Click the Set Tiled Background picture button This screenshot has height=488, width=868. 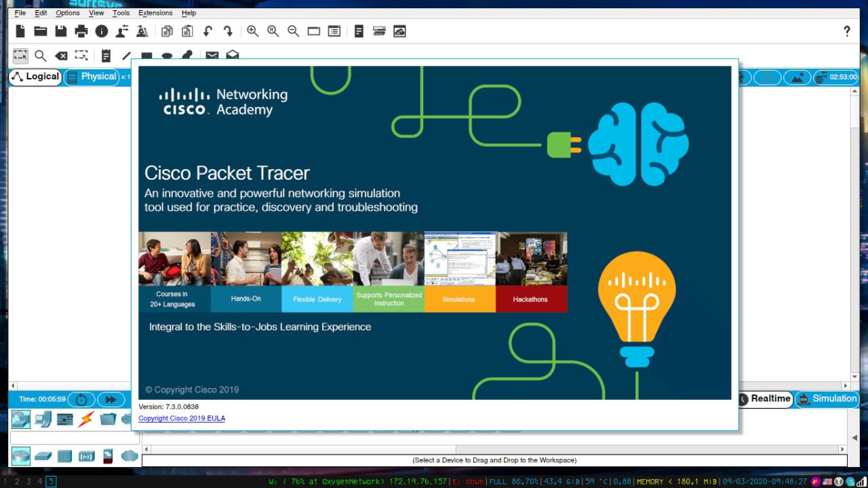coord(797,77)
